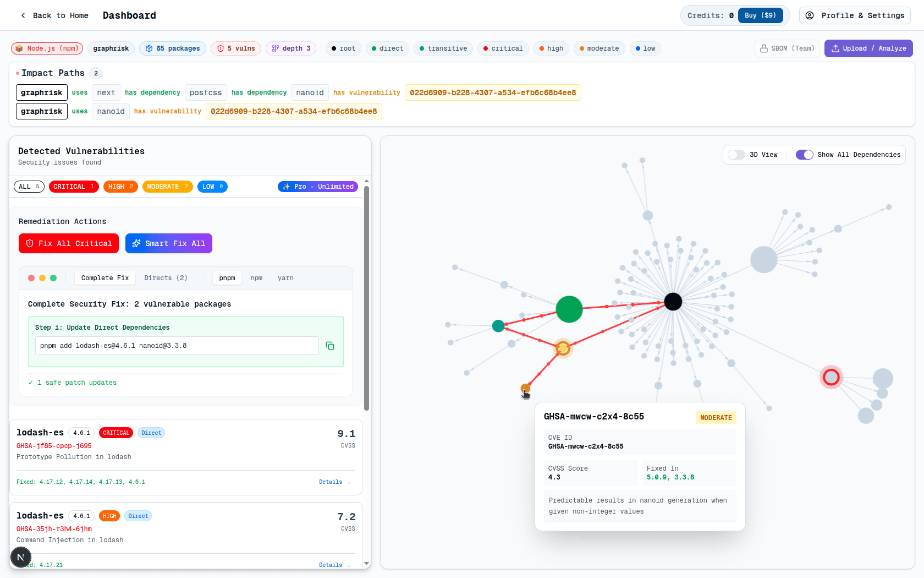Image resolution: width=924 pixels, height=578 pixels.
Task: Select the yarn package manager tab
Action: [285, 278]
